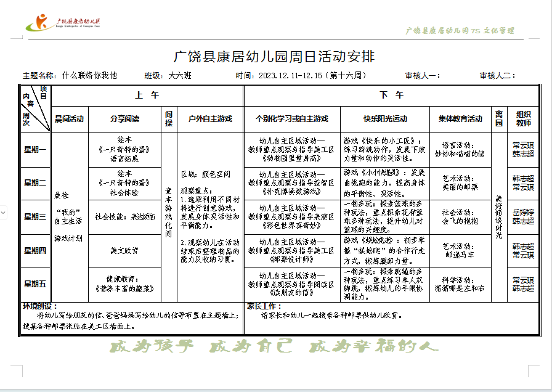Click the 组织教师 column header
This screenshot has height=392, width=552.
[x=523, y=119]
